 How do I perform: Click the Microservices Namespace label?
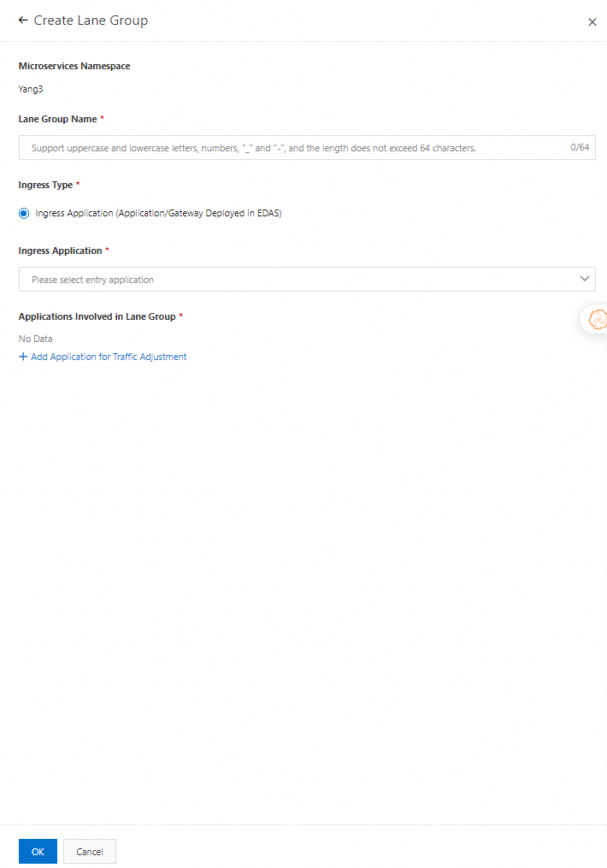click(74, 66)
